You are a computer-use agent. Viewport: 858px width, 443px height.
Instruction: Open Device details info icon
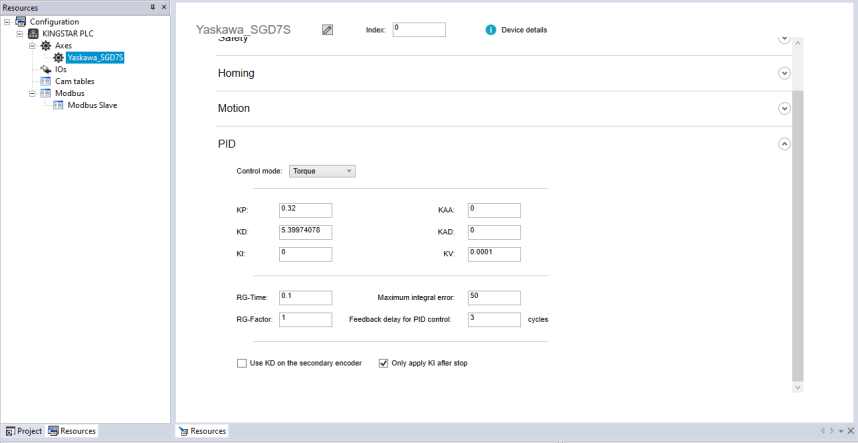click(x=491, y=30)
